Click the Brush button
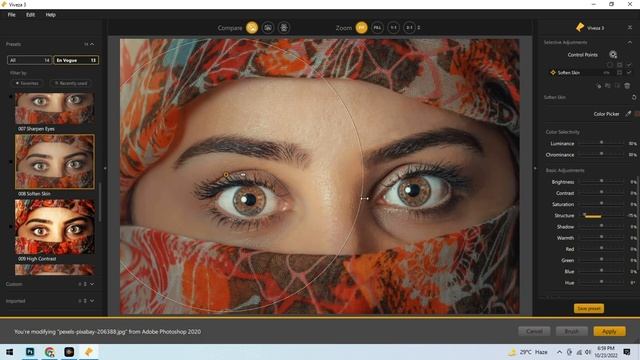The width and height of the screenshot is (640, 360). click(571, 331)
